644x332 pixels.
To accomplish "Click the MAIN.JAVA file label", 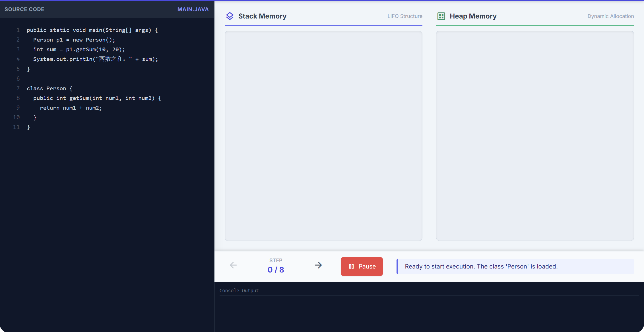I will click(x=193, y=9).
